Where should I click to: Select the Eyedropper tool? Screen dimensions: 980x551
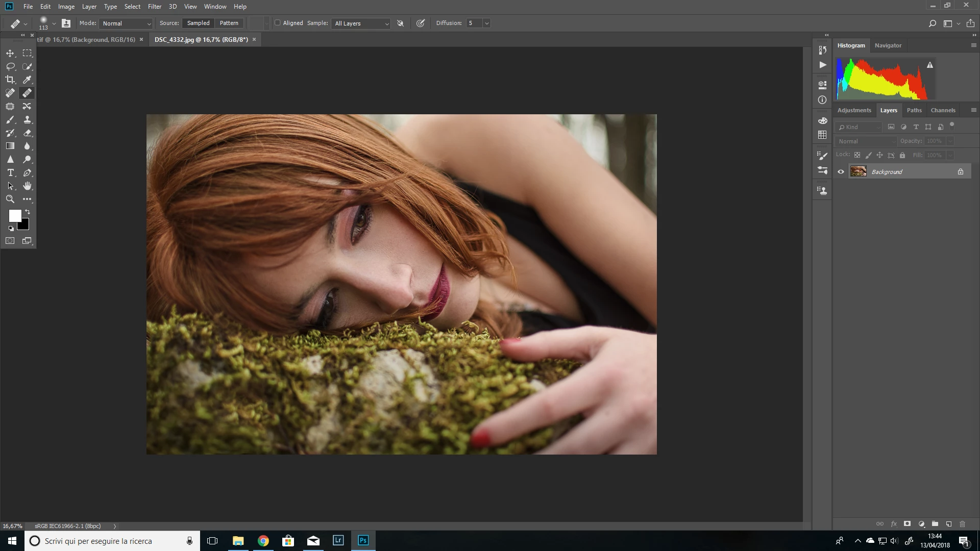[x=27, y=80]
